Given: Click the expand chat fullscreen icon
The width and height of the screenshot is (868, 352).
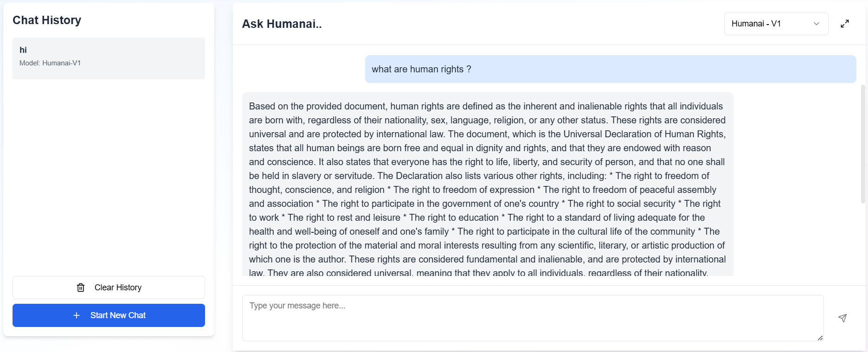Looking at the screenshot, I should (x=845, y=24).
